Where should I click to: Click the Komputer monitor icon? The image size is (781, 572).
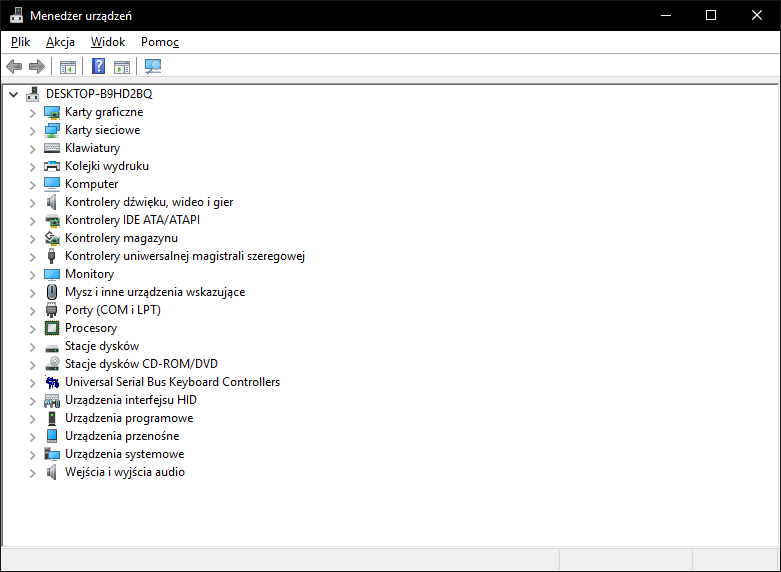[52, 184]
